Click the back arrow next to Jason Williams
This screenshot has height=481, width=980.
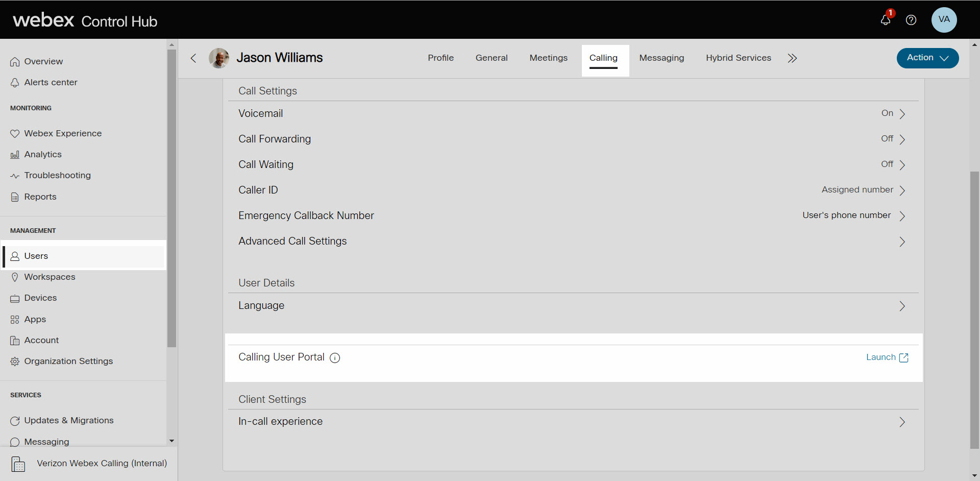tap(193, 58)
